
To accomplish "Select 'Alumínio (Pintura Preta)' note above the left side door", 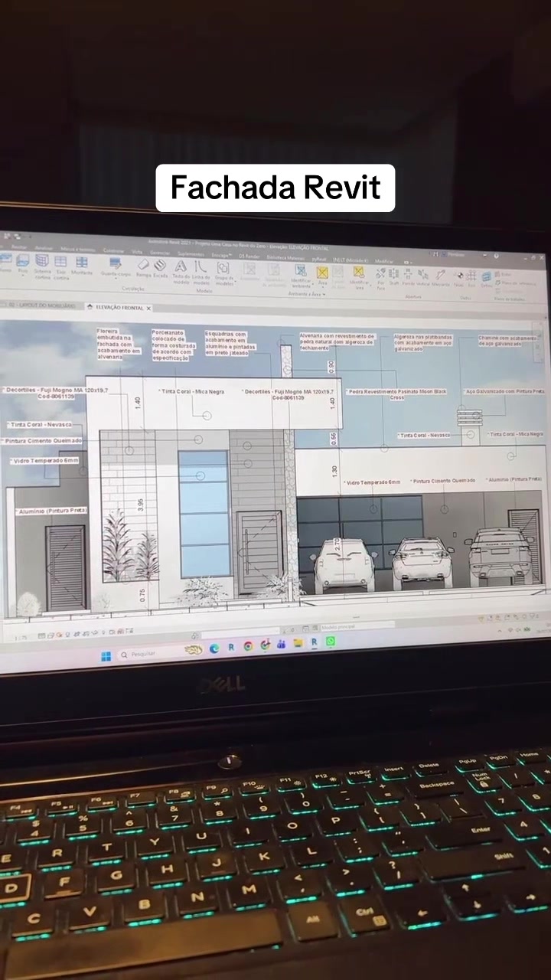I will [x=51, y=510].
